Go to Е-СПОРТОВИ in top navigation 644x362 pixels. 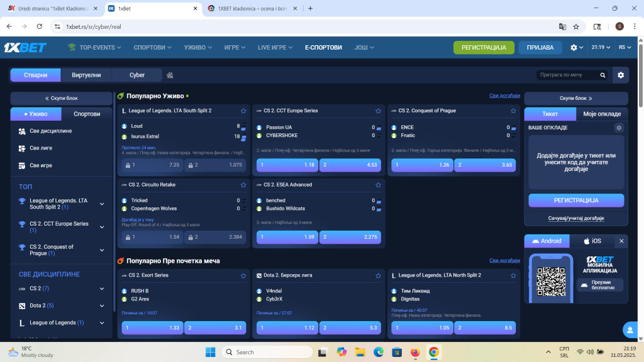[x=323, y=48]
